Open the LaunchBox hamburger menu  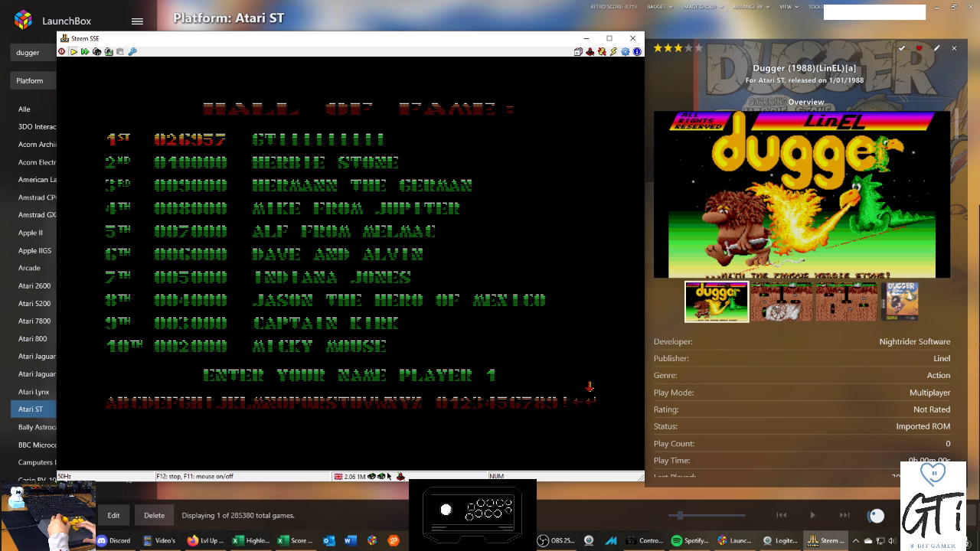click(x=137, y=21)
